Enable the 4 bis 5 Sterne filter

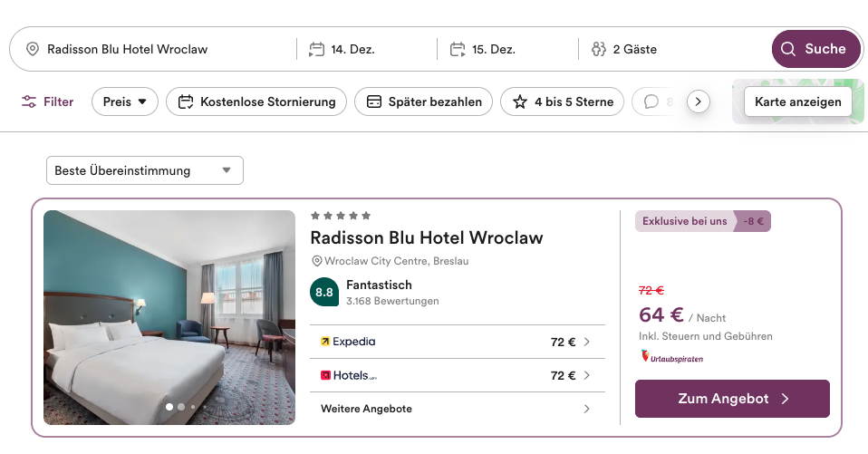(x=562, y=101)
